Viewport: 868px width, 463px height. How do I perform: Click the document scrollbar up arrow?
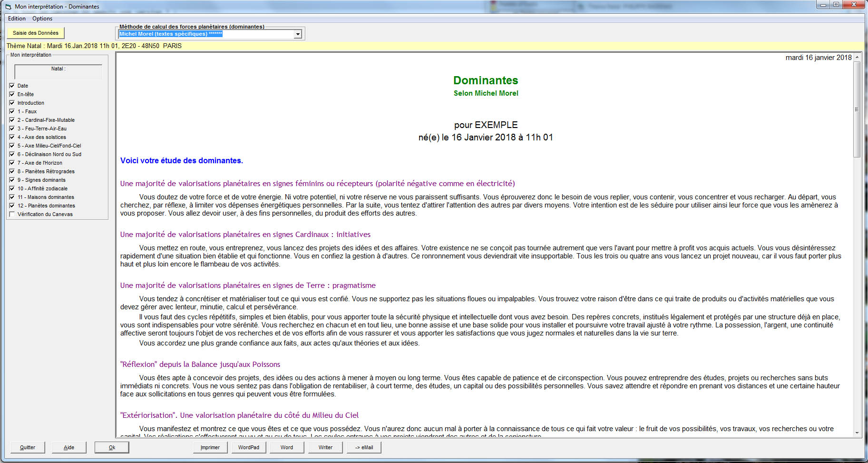click(x=857, y=57)
